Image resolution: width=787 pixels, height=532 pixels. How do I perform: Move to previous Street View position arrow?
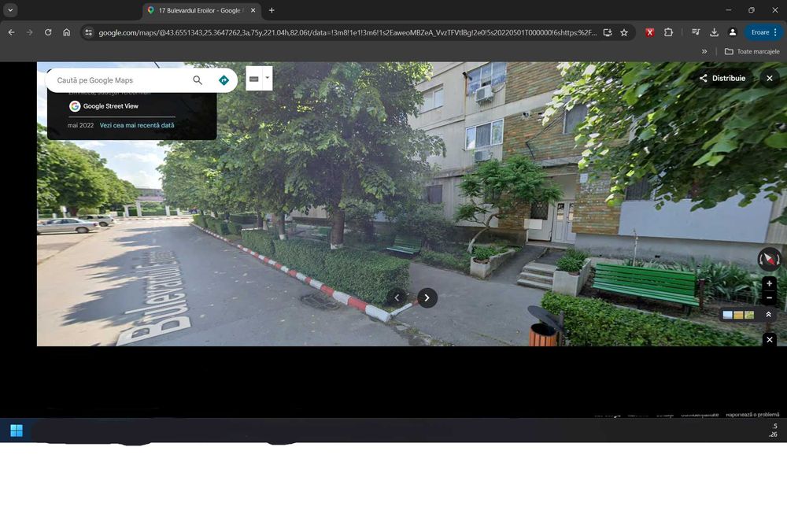pyautogui.click(x=397, y=297)
